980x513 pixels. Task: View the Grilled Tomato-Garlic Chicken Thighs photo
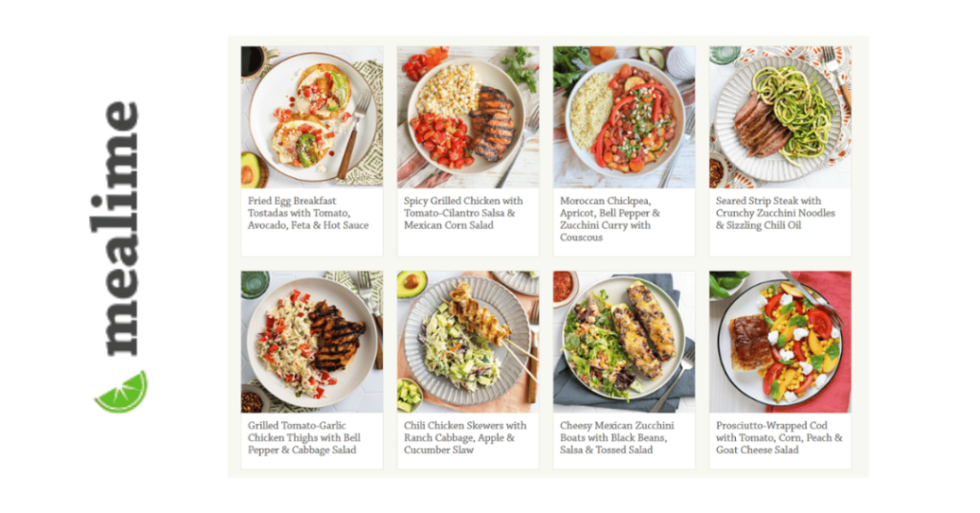click(312, 342)
